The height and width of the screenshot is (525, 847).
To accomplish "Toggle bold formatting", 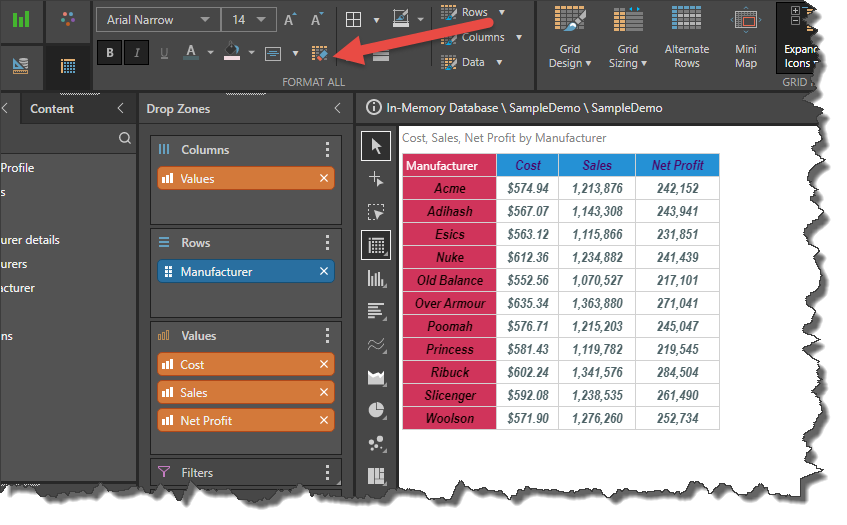I will coord(110,53).
